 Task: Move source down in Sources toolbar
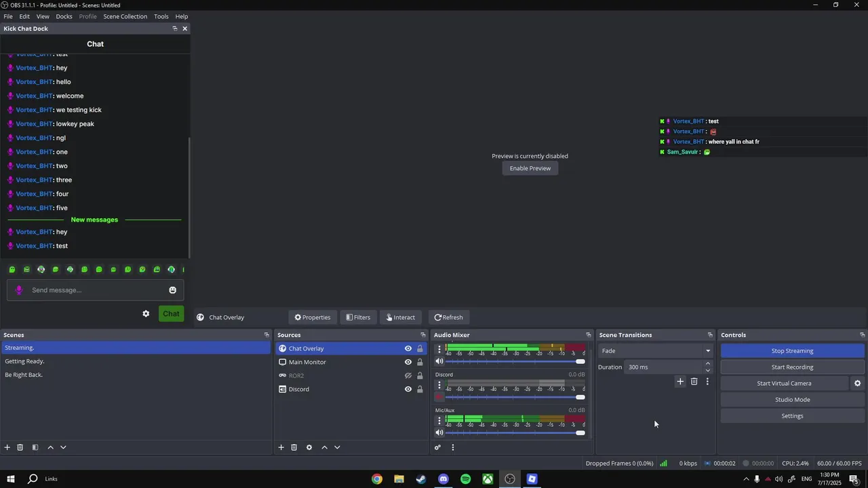pyautogui.click(x=337, y=447)
